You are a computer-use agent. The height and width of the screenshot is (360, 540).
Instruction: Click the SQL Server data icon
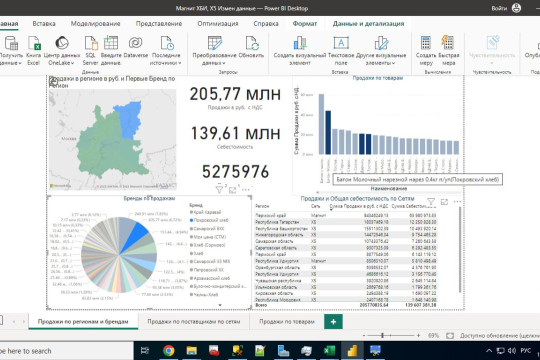tap(91, 50)
